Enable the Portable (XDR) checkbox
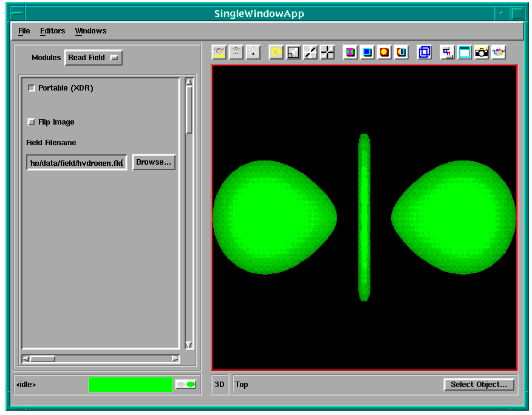Viewport: 532px width, 415px height. [x=32, y=88]
